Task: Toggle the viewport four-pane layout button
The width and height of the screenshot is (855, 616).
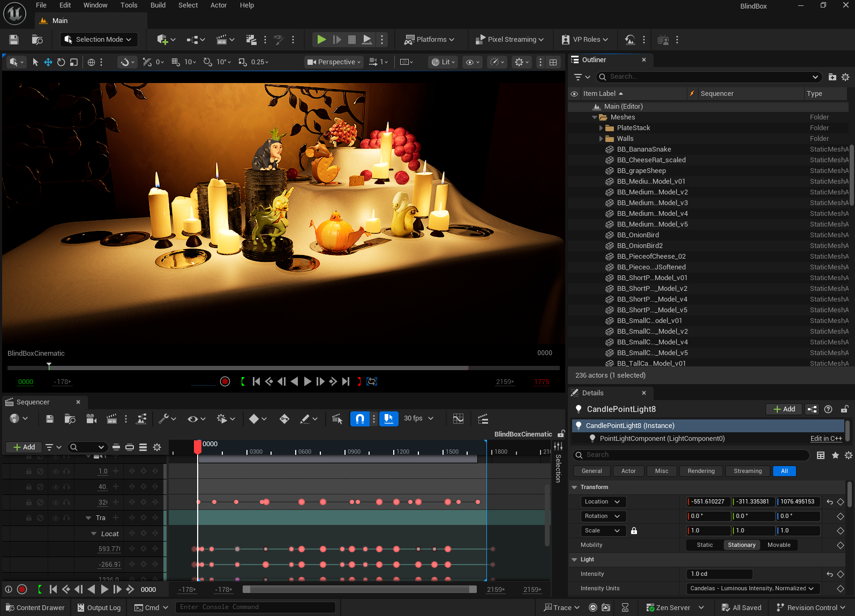Action: point(553,62)
